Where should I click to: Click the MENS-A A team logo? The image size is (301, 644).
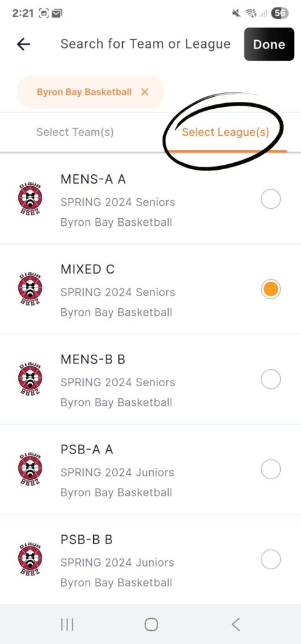pos(30,199)
